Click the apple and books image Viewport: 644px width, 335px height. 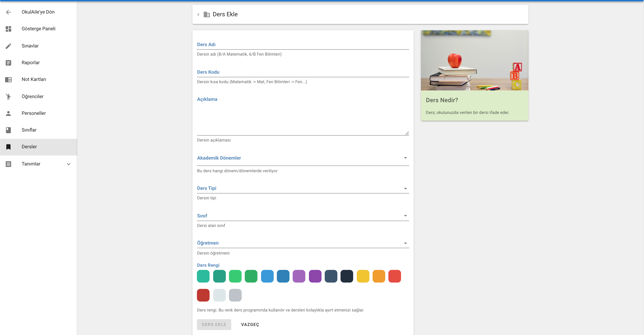[x=474, y=60]
